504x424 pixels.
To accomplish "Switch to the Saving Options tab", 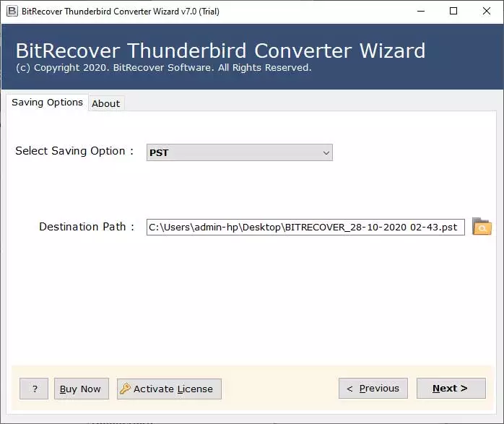I will pyautogui.click(x=47, y=103).
